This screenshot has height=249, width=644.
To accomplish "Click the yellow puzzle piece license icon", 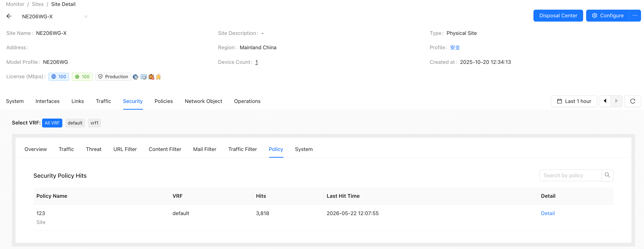I will 158,77.
